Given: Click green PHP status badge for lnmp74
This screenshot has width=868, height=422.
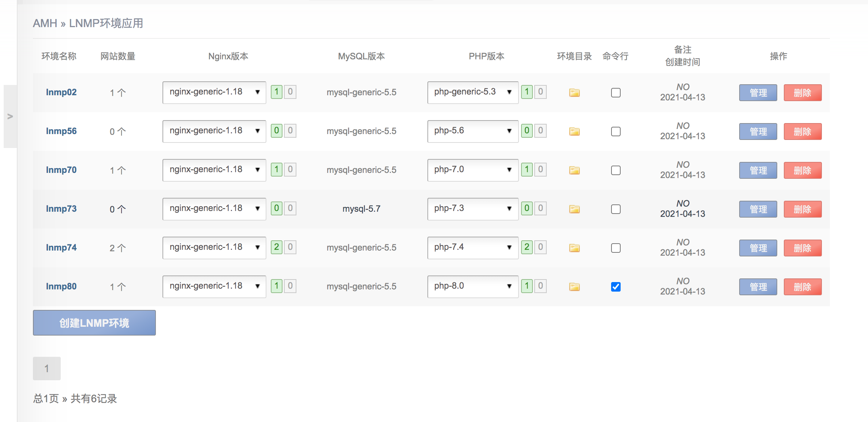Looking at the screenshot, I should pyautogui.click(x=527, y=247).
